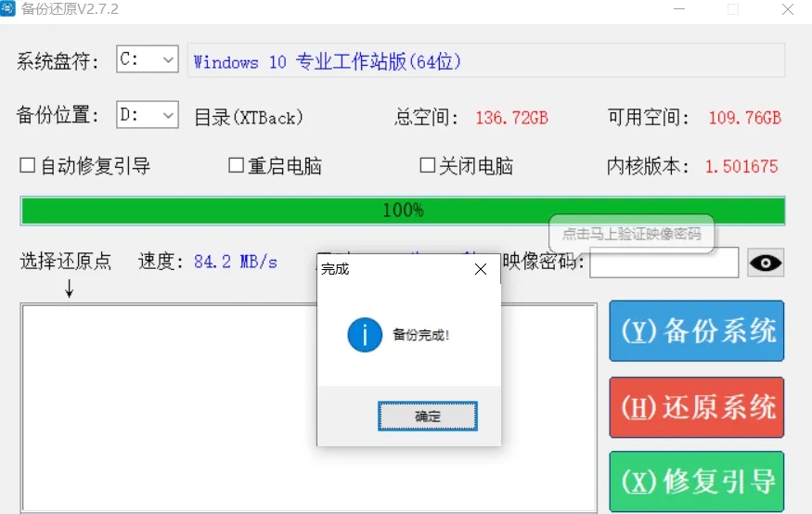Click the 备份完成! message text
This screenshot has width=812, height=514.
coord(420,335)
